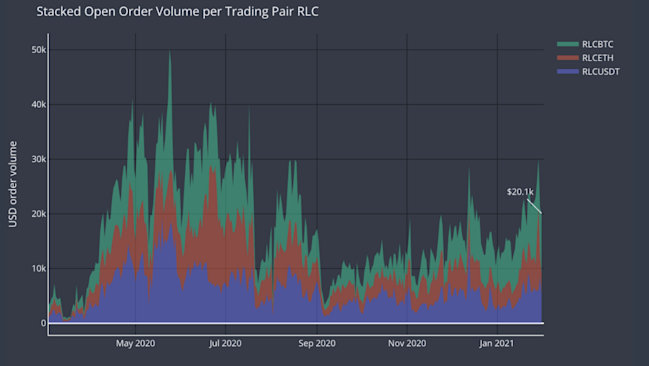Click the red RLCETH legend color swatch

pyautogui.click(x=567, y=58)
